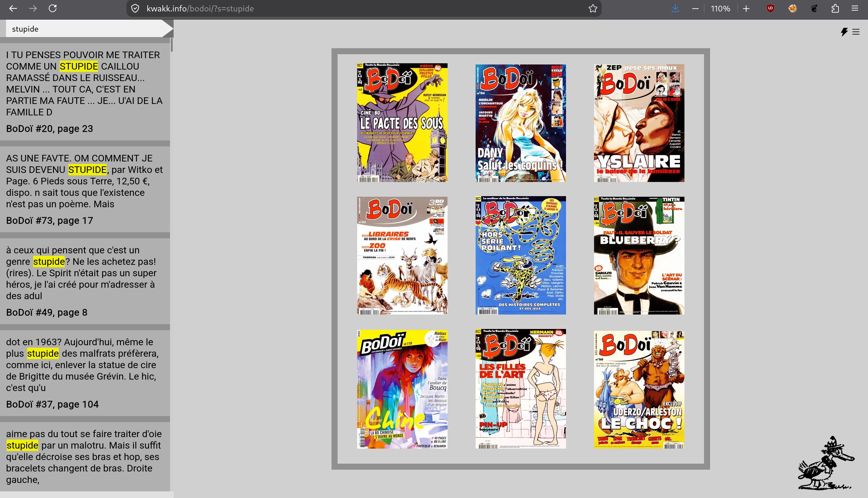Open the 'Blueberry' cowboy cover
The width and height of the screenshot is (868, 498).
click(639, 255)
